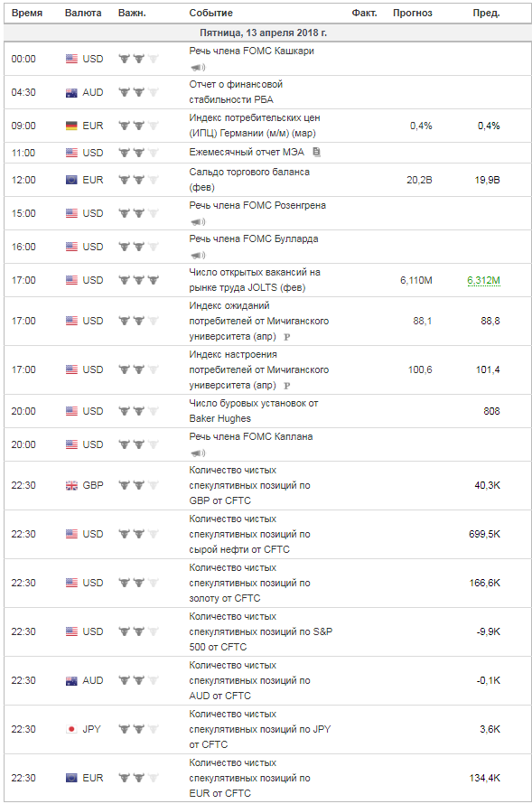Click the UK flag next to GBP
The image size is (532, 804).
pos(71,485)
